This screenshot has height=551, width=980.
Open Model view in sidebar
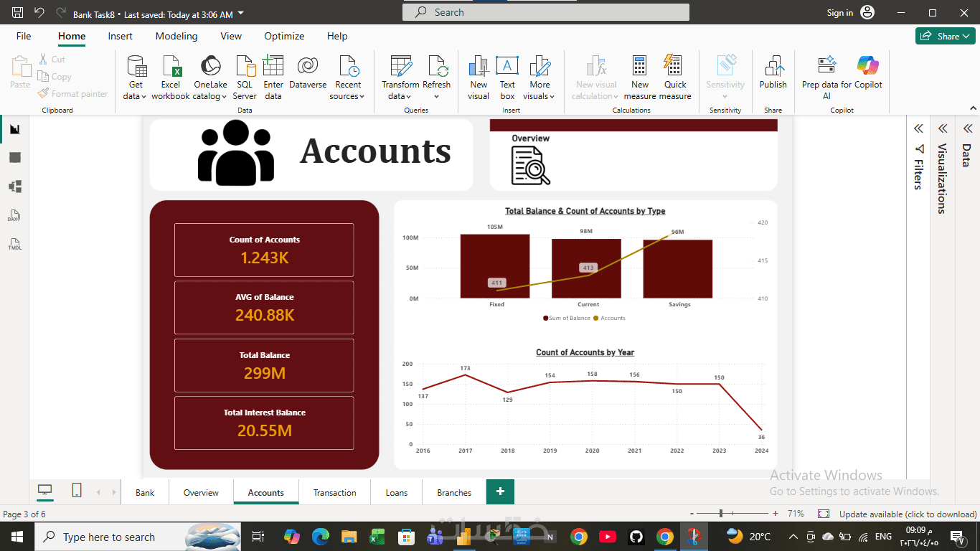point(15,187)
